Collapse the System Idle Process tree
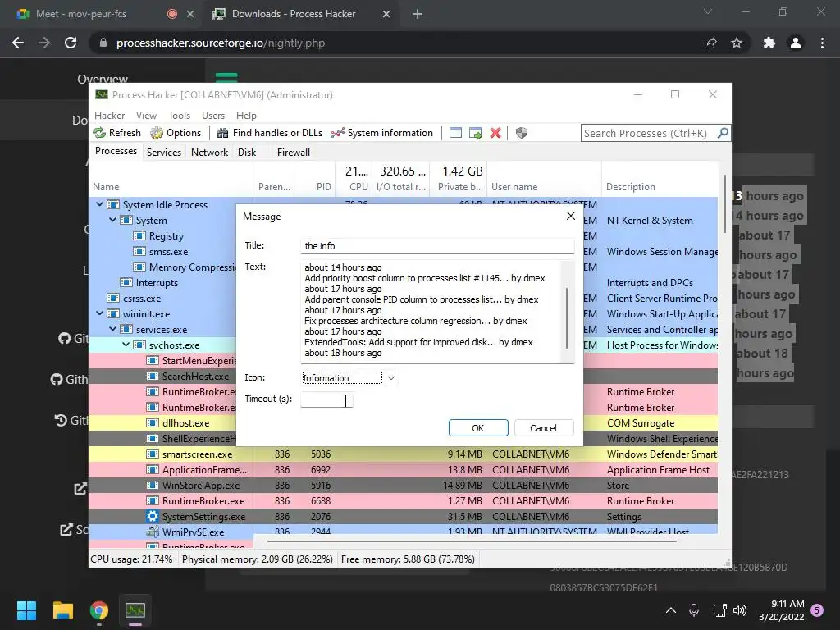 coord(99,204)
